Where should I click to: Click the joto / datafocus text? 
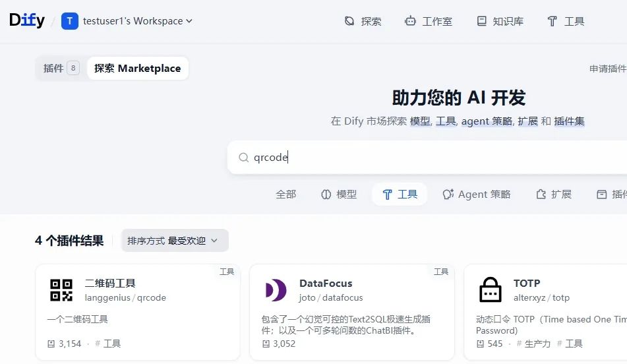click(x=331, y=297)
